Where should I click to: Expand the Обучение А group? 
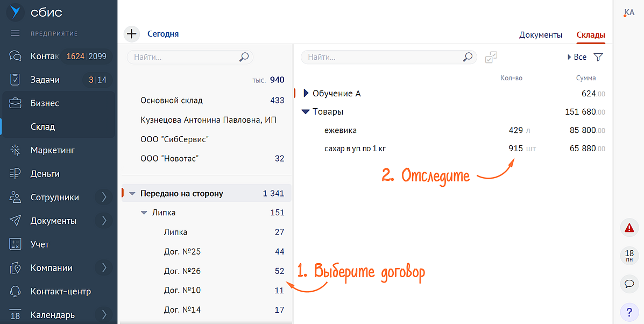tap(306, 94)
